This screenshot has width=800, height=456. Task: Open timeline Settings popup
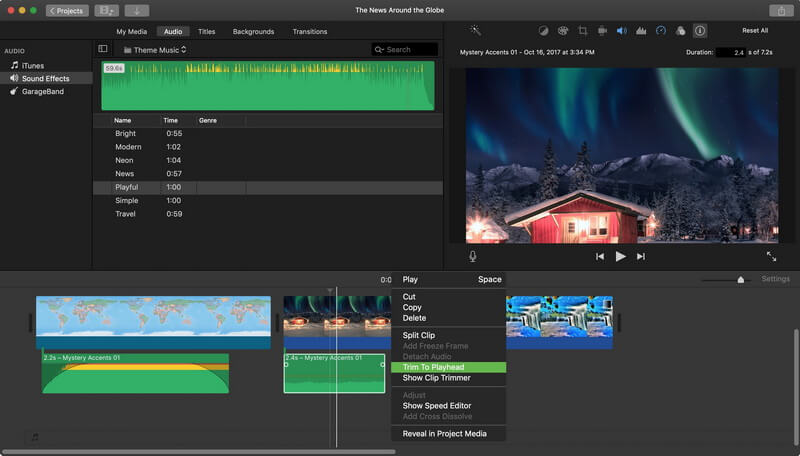pyautogui.click(x=775, y=279)
